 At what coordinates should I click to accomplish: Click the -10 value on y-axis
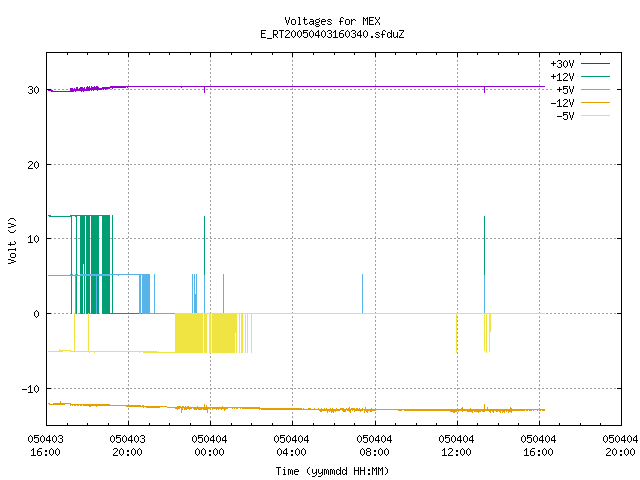(31, 389)
